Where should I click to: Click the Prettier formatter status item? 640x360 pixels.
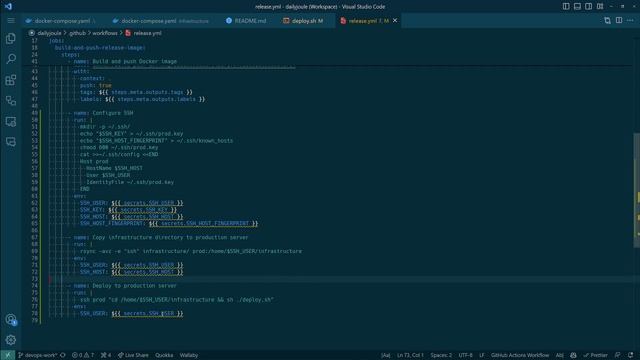pyautogui.click(x=596, y=355)
